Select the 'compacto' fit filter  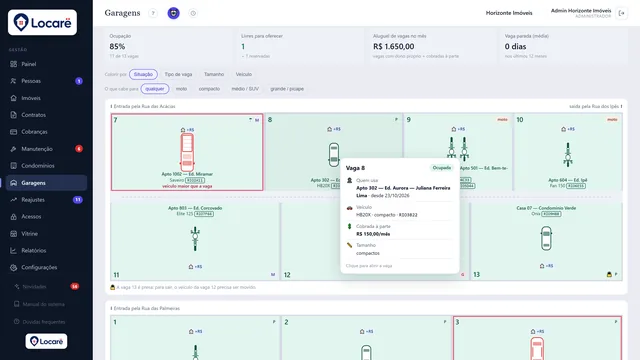209,89
